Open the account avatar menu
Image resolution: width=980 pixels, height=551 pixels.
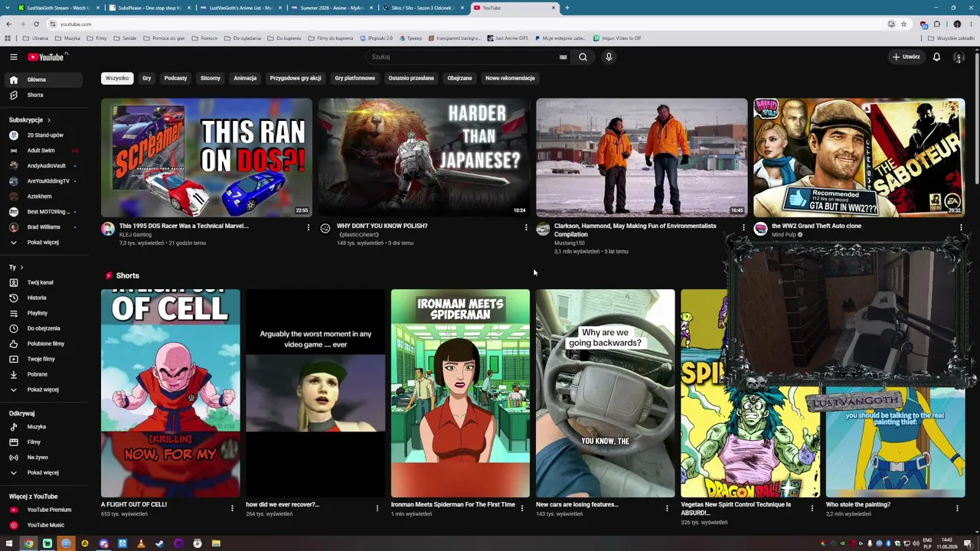(x=958, y=57)
